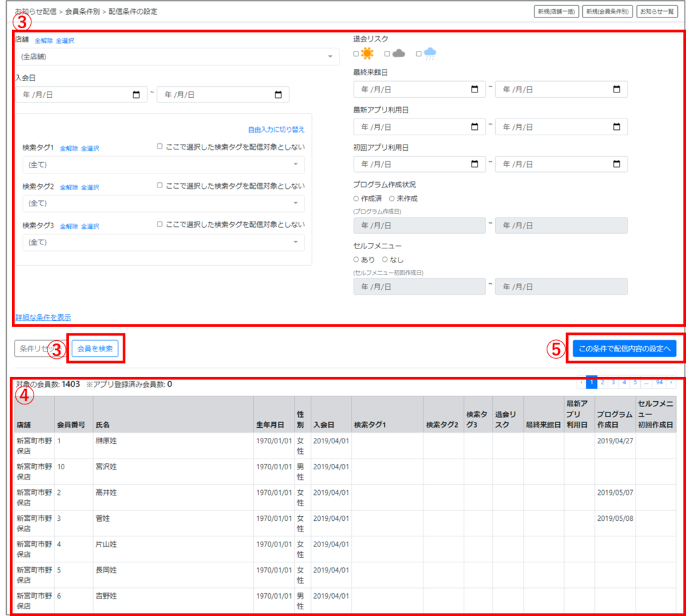Click calendar icon on 最新アプリ利用日 start field
This screenshot has height=616, width=686.
tap(474, 127)
